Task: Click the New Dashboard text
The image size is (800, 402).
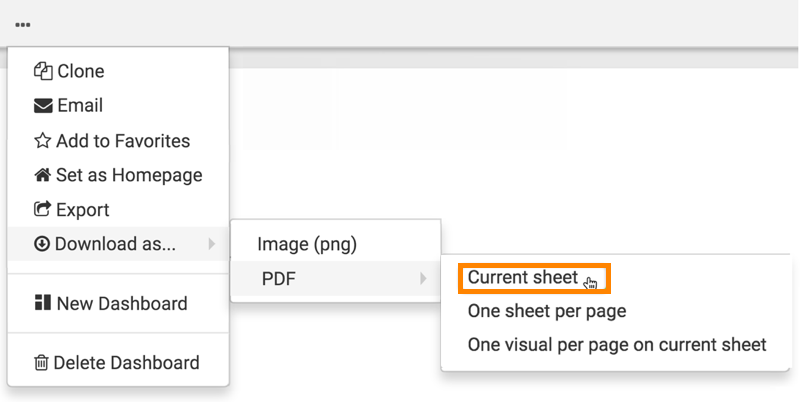Action: [x=122, y=304]
